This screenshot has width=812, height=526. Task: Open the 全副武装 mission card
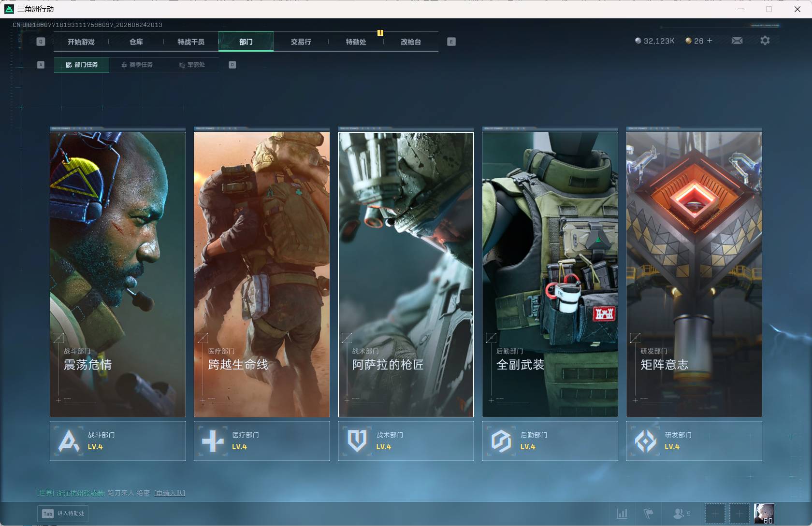point(550,274)
